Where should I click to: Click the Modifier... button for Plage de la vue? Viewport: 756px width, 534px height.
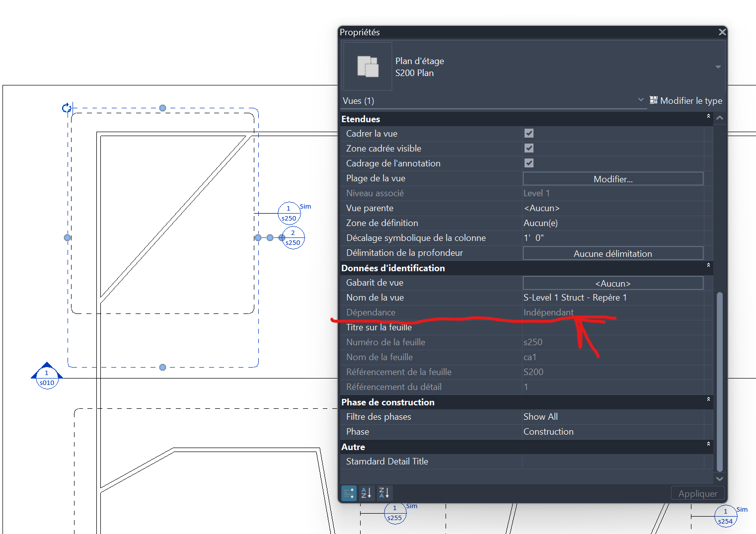click(613, 179)
